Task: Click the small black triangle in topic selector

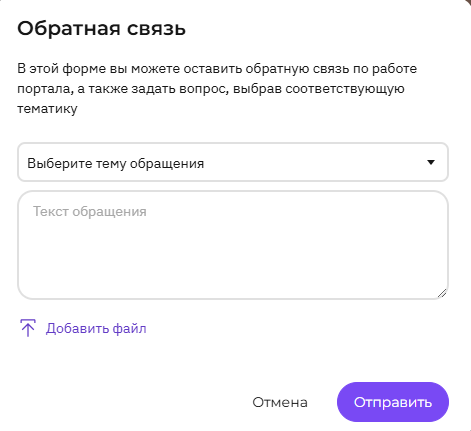Action: (x=431, y=162)
